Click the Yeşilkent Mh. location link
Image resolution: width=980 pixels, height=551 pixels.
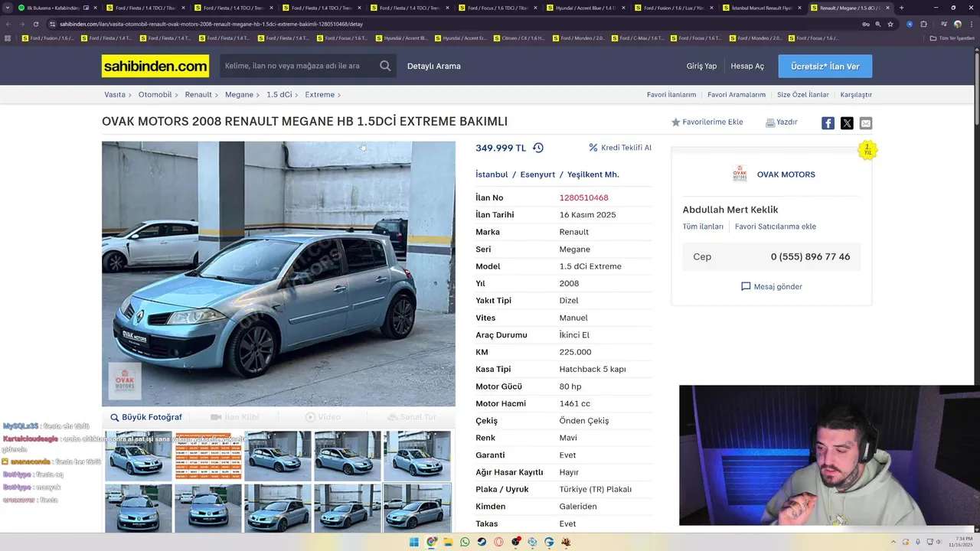[x=593, y=174]
